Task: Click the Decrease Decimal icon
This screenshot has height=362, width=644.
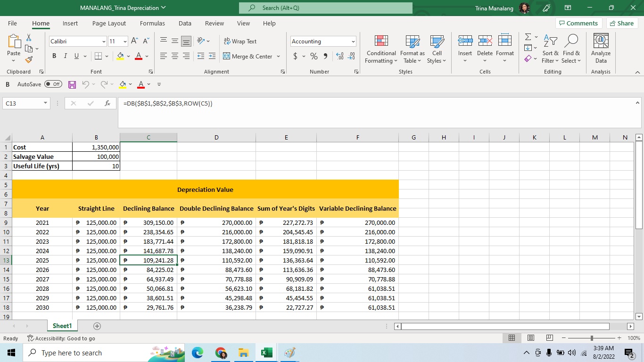Action: click(x=351, y=56)
